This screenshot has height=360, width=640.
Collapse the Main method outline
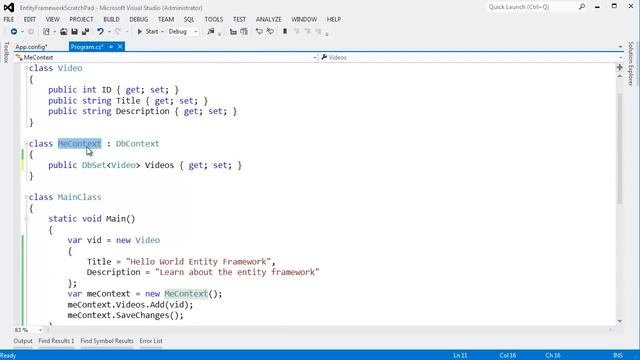coord(26,219)
